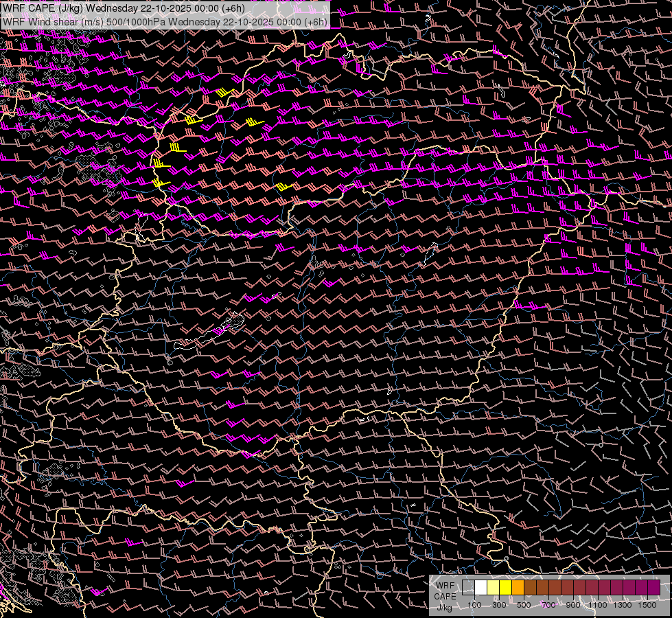Click the bright yellow legend swatch after 300
672x618 pixels.
506,588
